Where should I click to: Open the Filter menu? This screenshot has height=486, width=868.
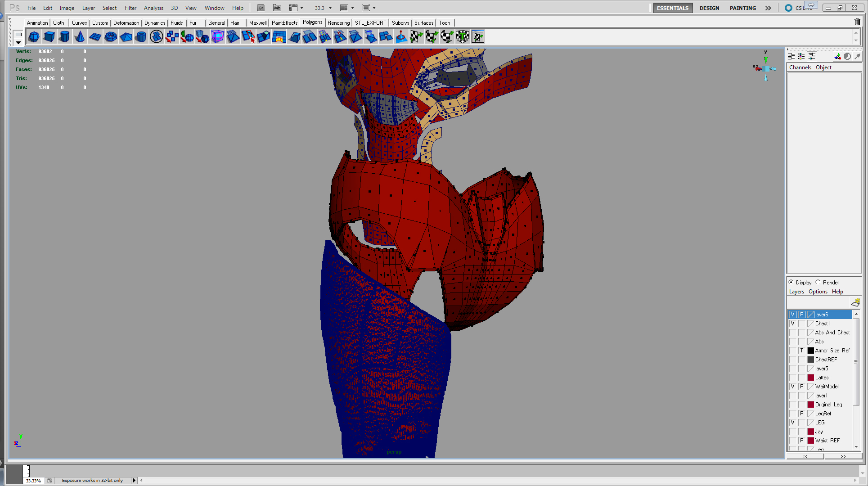coord(130,8)
